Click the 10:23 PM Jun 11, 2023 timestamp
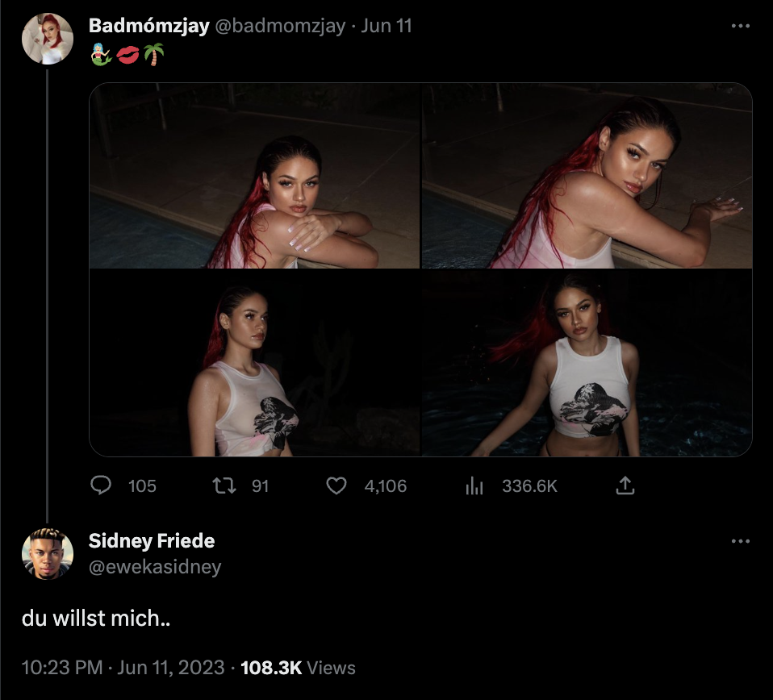This screenshot has width=773, height=700. (123, 668)
